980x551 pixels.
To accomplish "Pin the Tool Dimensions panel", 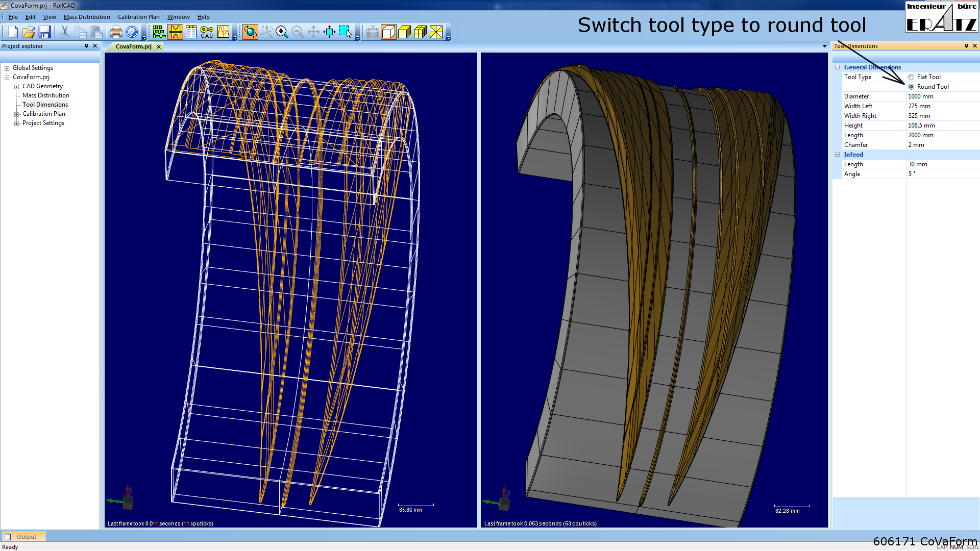I will tap(966, 46).
